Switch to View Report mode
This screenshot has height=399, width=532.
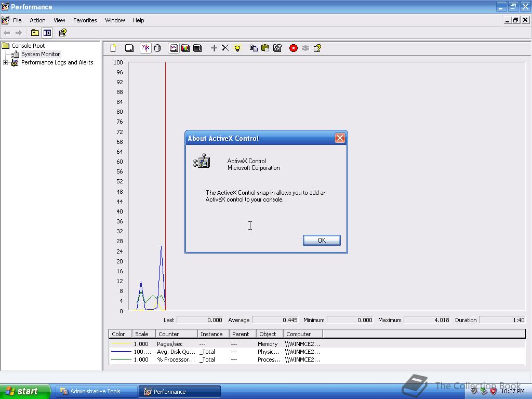pos(197,48)
